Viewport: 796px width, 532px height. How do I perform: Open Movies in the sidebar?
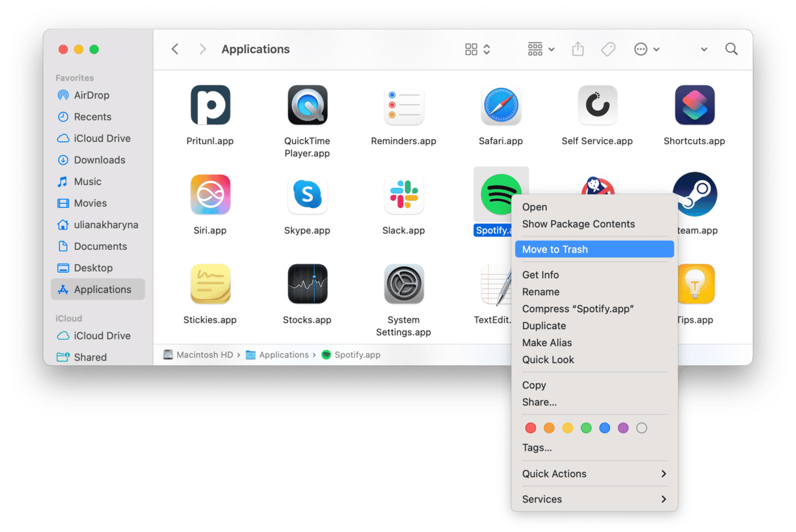coord(98,203)
